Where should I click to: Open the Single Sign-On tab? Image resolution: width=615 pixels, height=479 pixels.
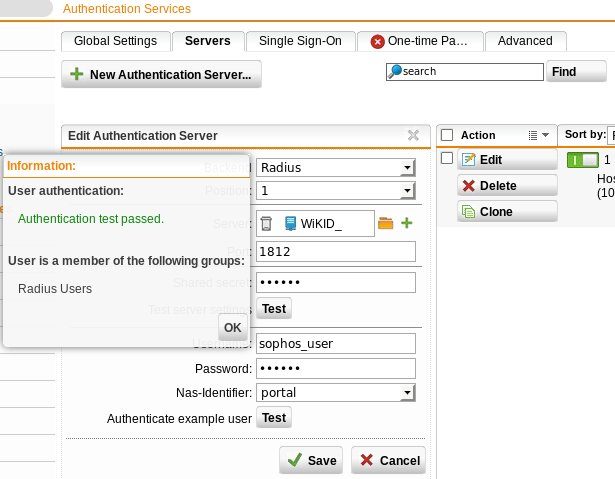[299, 41]
